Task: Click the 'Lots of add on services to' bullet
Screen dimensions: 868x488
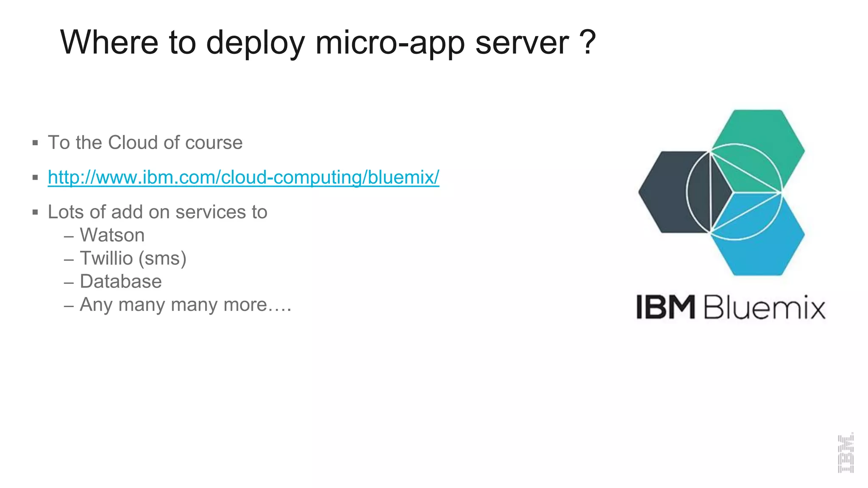Action: click(x=157, y=212)
